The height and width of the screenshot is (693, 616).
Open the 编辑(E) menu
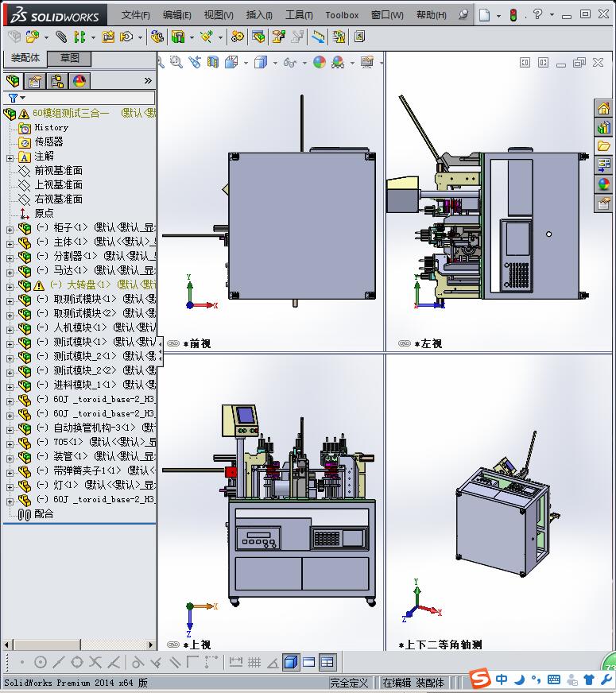(x=176, y=15)
